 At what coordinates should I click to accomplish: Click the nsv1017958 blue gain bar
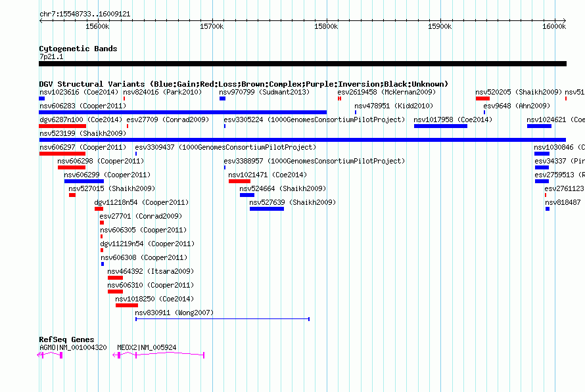tap(440, 126)
